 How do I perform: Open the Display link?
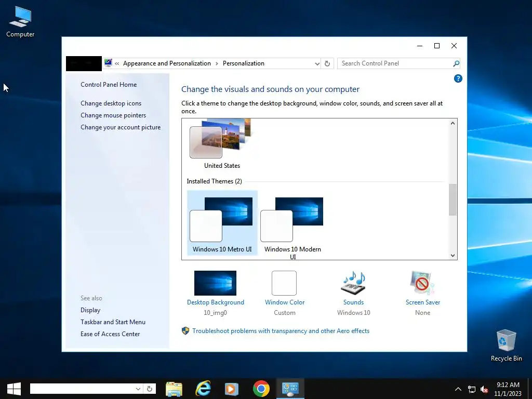[90, 310]
